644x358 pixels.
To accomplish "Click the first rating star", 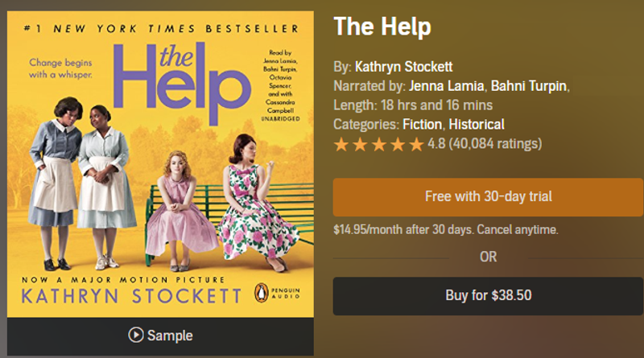I will [x=341, y=145].
